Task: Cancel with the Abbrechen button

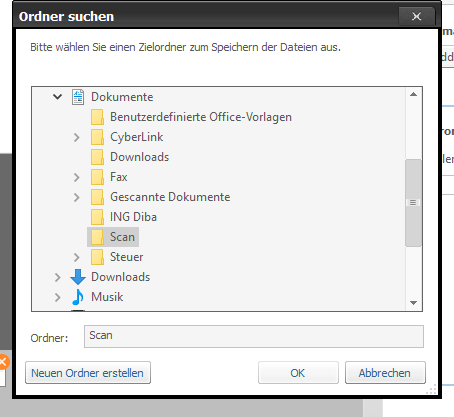Action: point(385,373)
